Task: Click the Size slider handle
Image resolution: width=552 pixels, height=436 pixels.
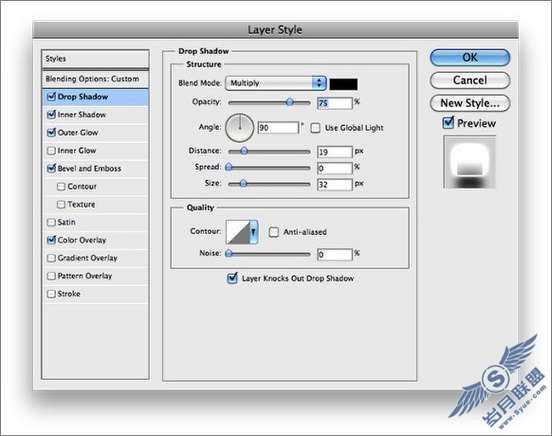Action: (x=243, y=184)
